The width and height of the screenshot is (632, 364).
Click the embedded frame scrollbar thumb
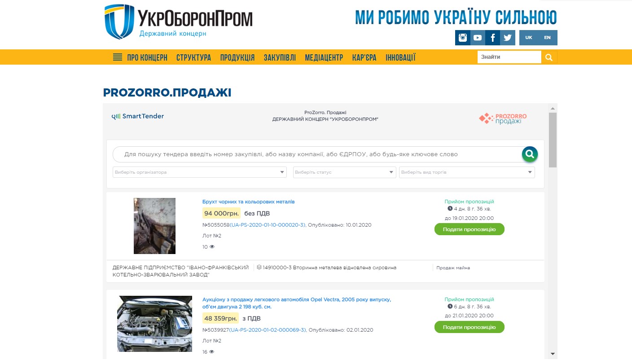coord(553,140)
